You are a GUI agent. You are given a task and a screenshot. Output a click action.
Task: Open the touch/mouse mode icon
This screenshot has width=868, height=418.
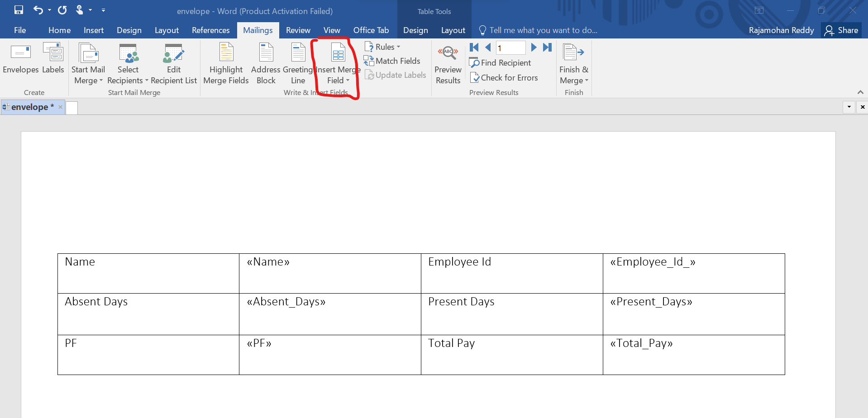(x=80, y=10)
